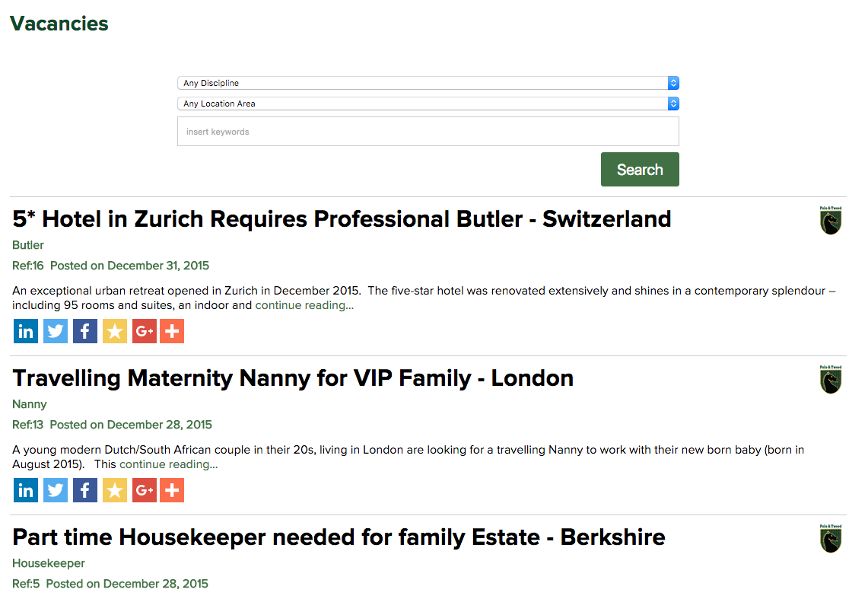Screen dimensions: 868x599
Task: Open the Any Location Area dropdown
Action: click(428, 104)
